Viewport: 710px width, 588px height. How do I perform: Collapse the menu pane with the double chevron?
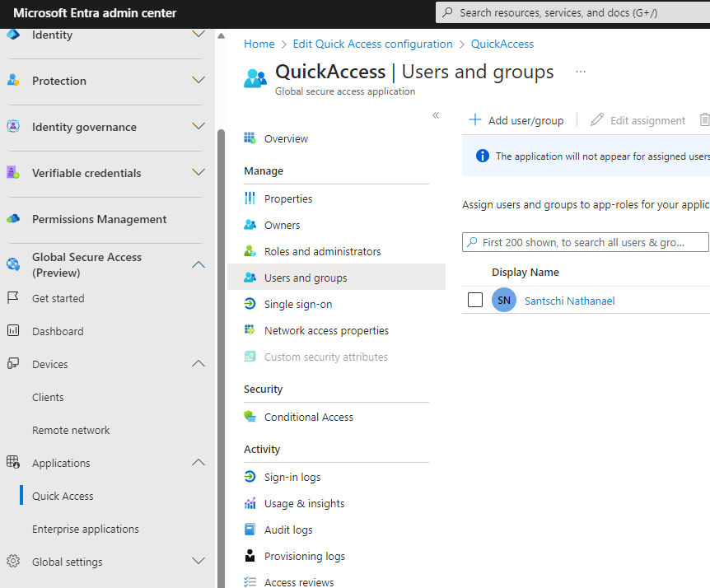[436, 115]
